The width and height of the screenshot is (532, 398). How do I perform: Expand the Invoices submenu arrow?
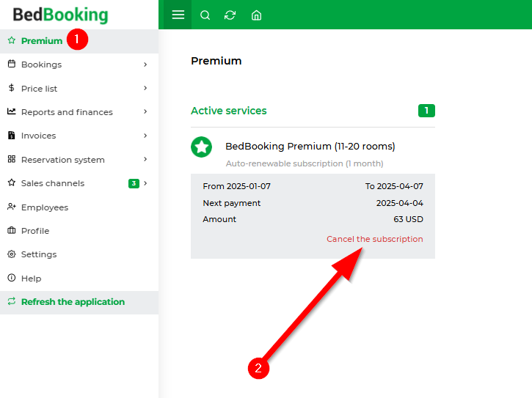[x=145, y=136]
